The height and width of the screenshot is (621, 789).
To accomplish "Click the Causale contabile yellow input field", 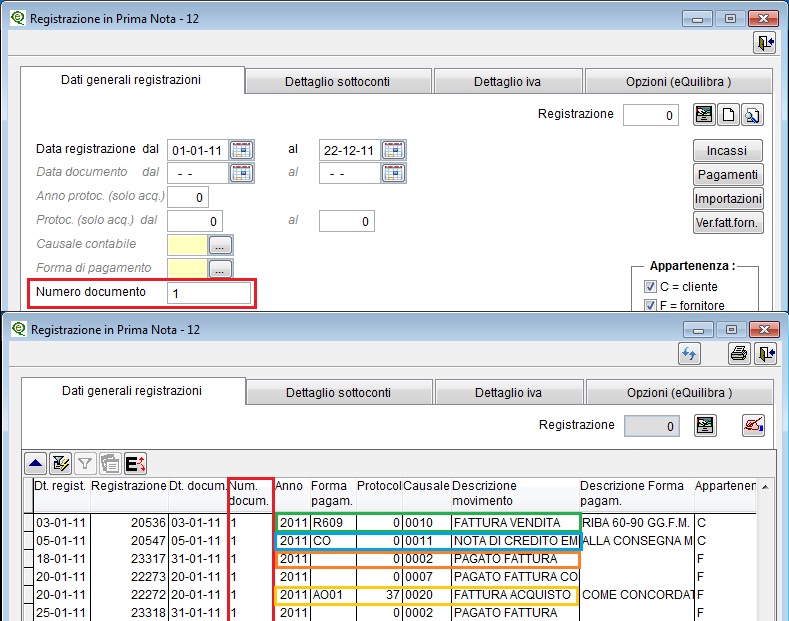I will pyautogui.click(x=187, y=245).
